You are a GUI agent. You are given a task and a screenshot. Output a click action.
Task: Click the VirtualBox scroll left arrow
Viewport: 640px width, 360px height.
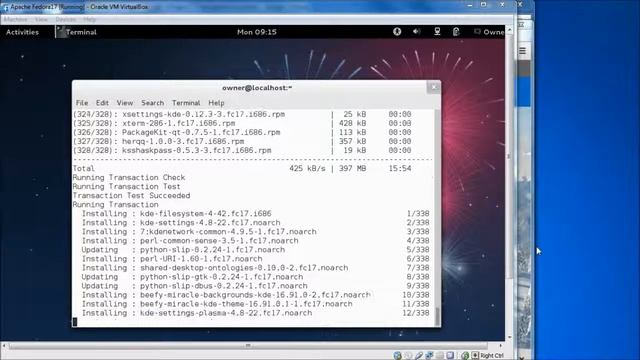coord(4,346)
